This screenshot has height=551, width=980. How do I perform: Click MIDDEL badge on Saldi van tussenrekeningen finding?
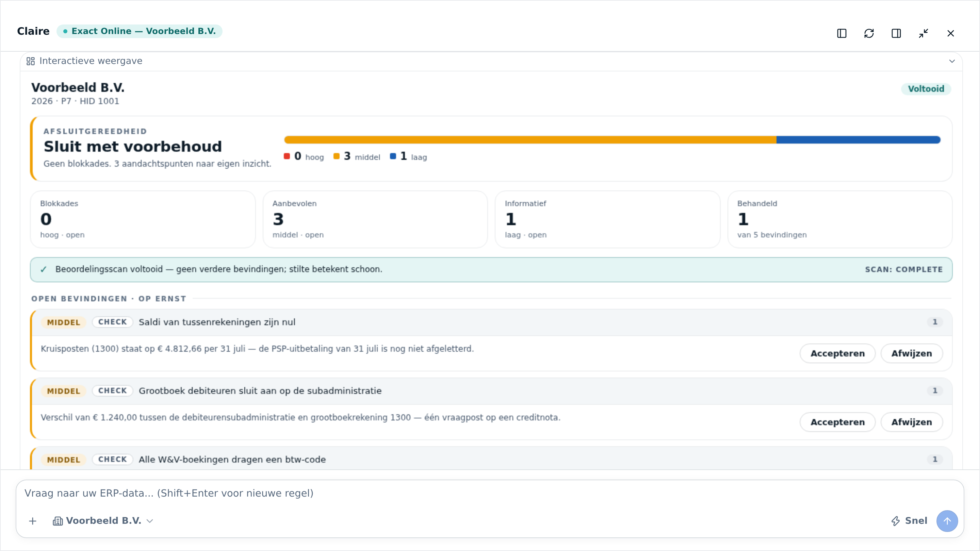pos(64,322)
